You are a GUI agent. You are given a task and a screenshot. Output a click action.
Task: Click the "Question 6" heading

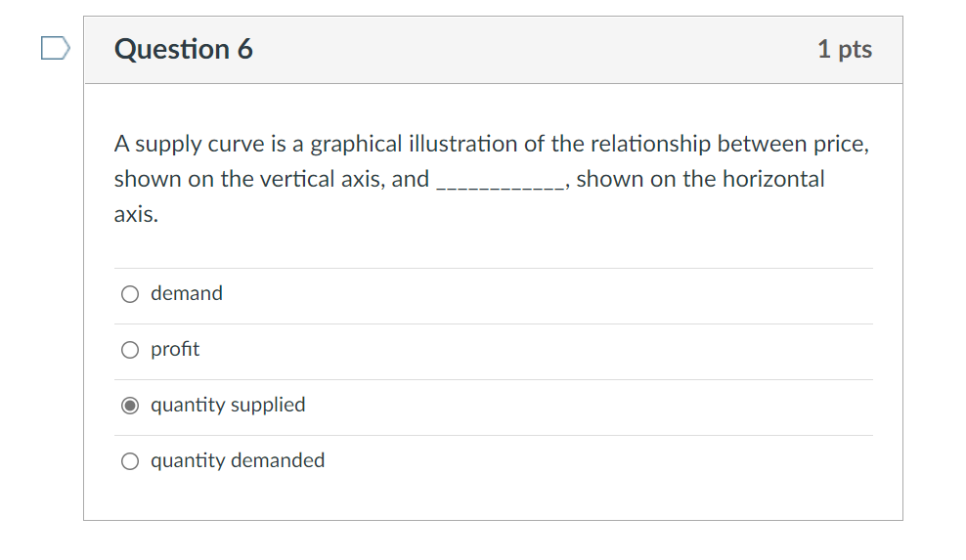coord(184,49)
